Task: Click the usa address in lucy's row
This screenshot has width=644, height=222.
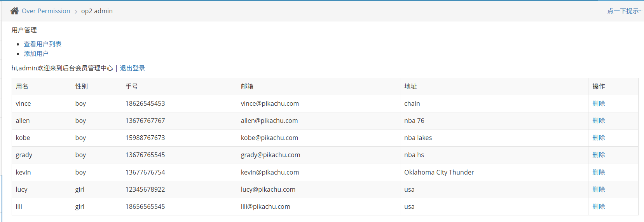Action: (x=409, y=189)
